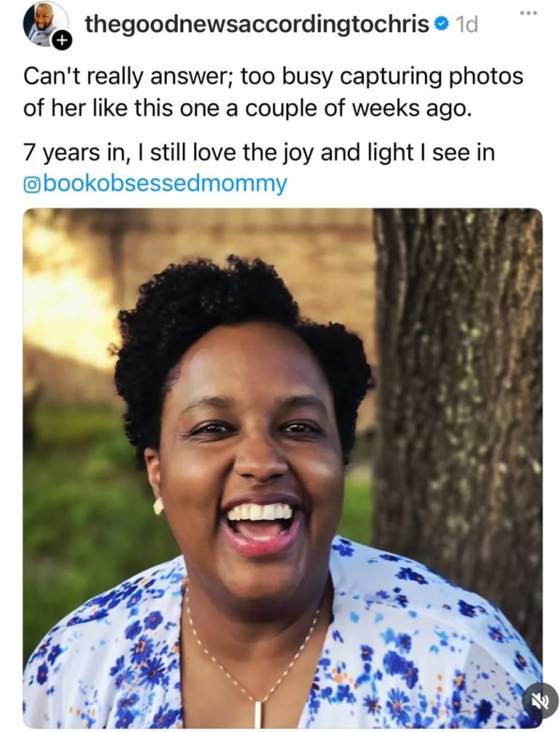
Task: Open the @bookobsessedmommy mention link
Action: coord(155,184)
